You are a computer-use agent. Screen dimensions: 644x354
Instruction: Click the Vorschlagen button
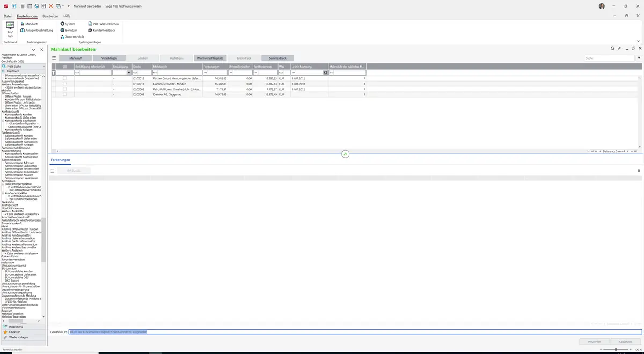coord(109,58)
